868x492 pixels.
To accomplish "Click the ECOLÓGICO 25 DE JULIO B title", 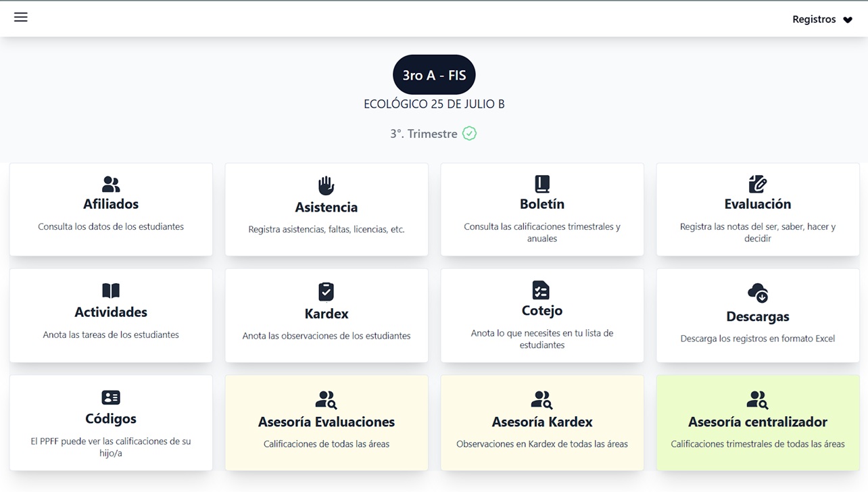I will coord(434,104).
